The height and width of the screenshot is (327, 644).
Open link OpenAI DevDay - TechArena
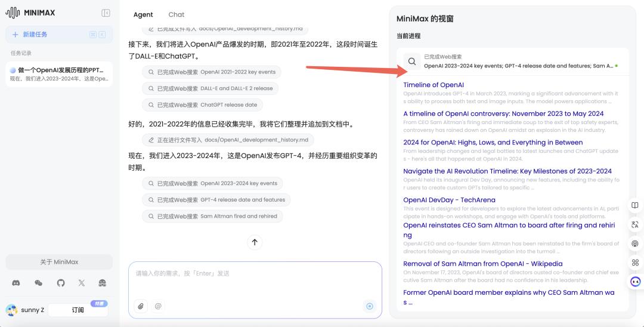[450, 200]
